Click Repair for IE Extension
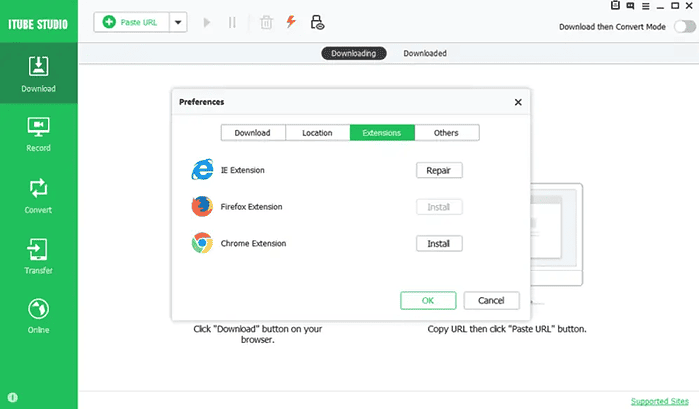The image size is (699, 409). point(439,170)
